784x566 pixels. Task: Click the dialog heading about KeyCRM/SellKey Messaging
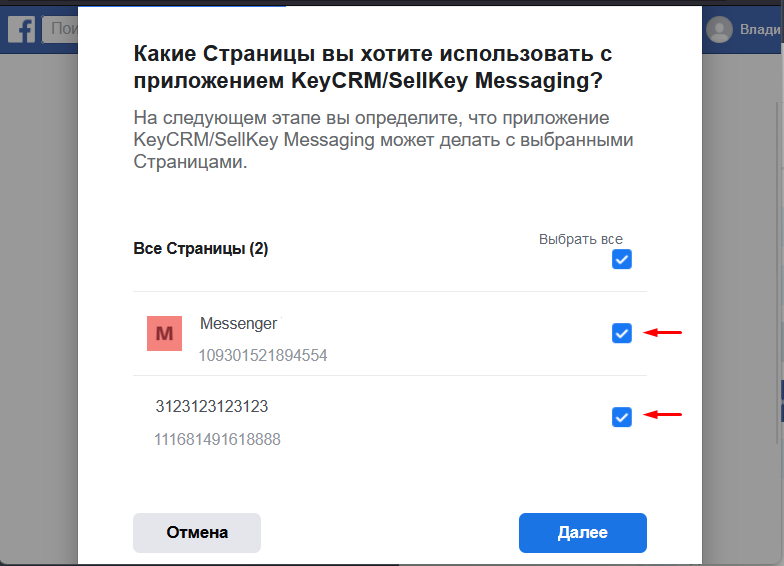point(372,67)
